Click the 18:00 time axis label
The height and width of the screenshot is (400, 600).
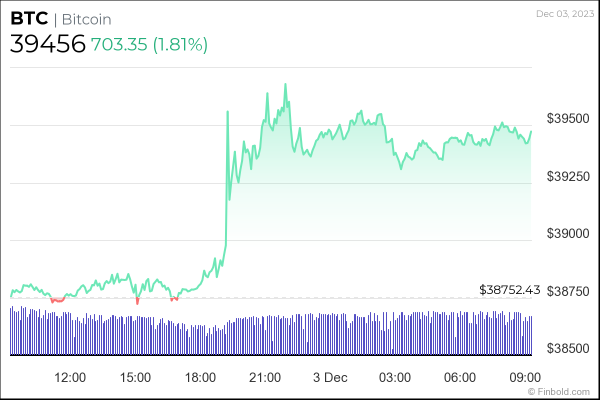(x=200, y=377)
